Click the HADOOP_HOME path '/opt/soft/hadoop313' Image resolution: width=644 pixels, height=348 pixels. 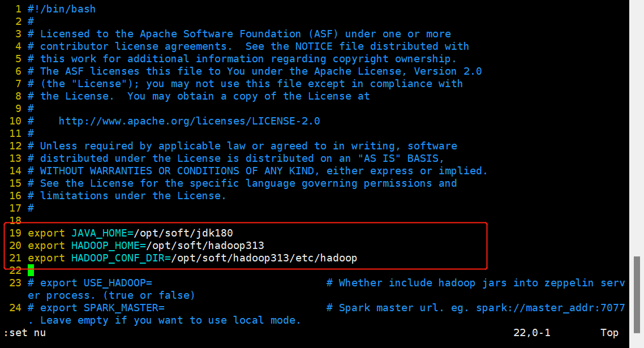205,246
